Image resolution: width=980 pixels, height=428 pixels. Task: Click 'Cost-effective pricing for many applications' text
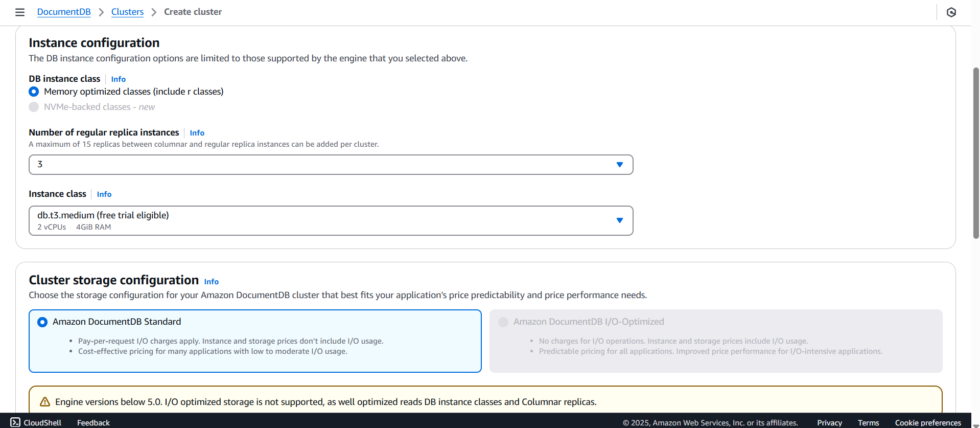click(213, 351)
